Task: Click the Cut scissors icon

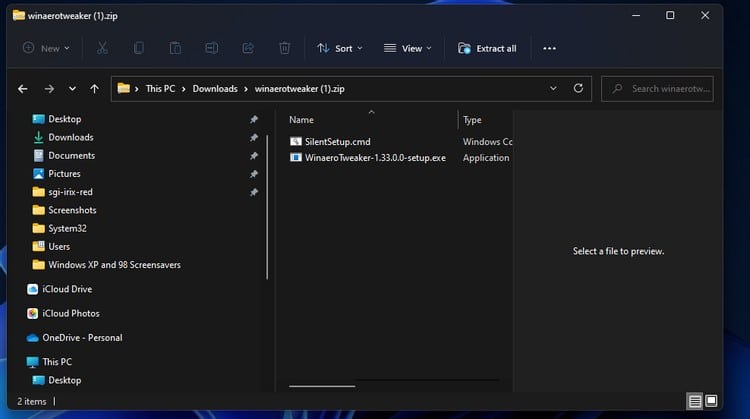Action: (102, 48)
